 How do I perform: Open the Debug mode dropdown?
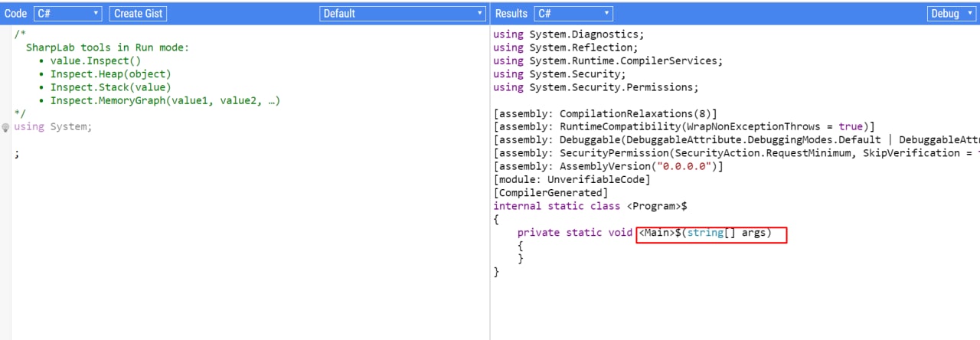tap(952, 13)
